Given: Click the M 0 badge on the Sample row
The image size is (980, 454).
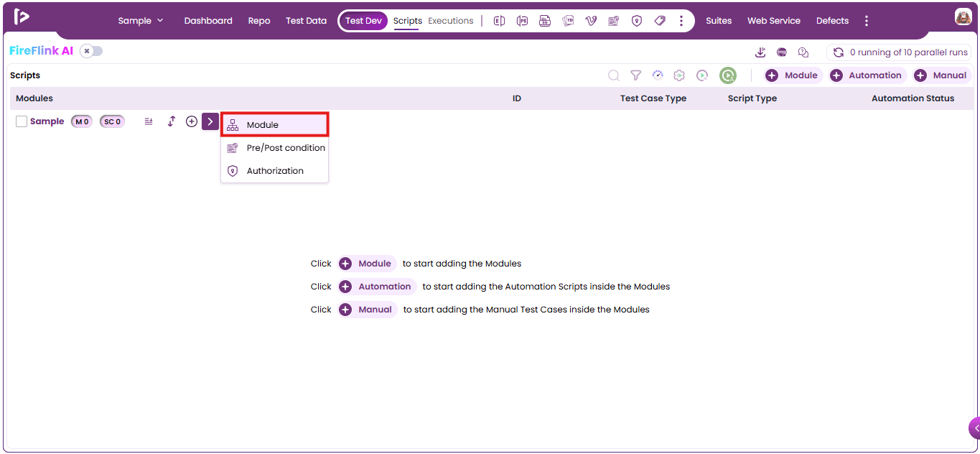Looking at the screenshot, I should click(82, 121).
